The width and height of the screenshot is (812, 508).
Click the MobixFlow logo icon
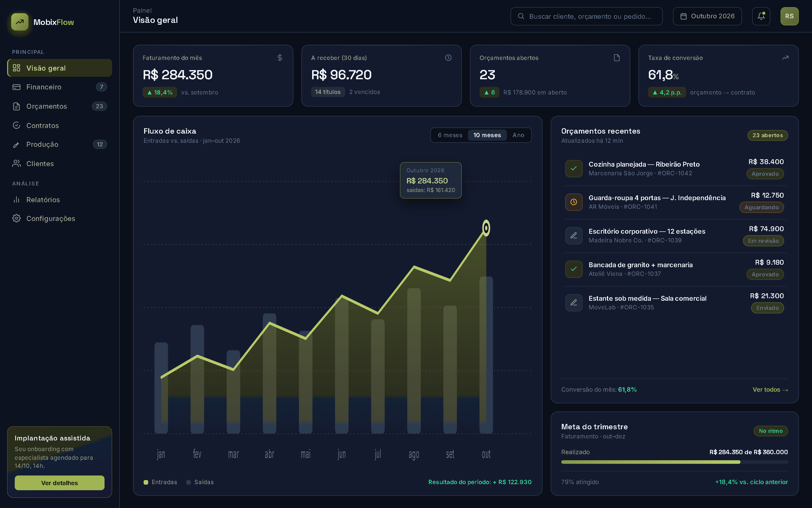20,22
